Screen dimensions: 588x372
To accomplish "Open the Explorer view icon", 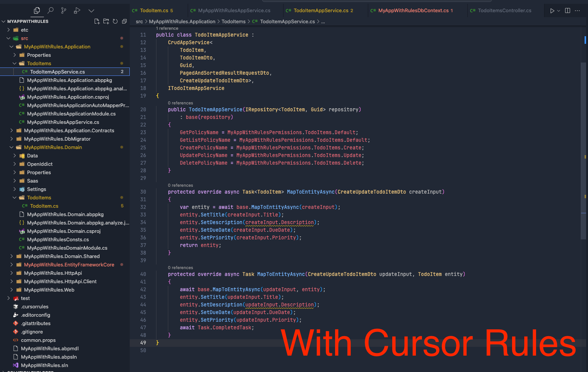I will click(37, 11).
